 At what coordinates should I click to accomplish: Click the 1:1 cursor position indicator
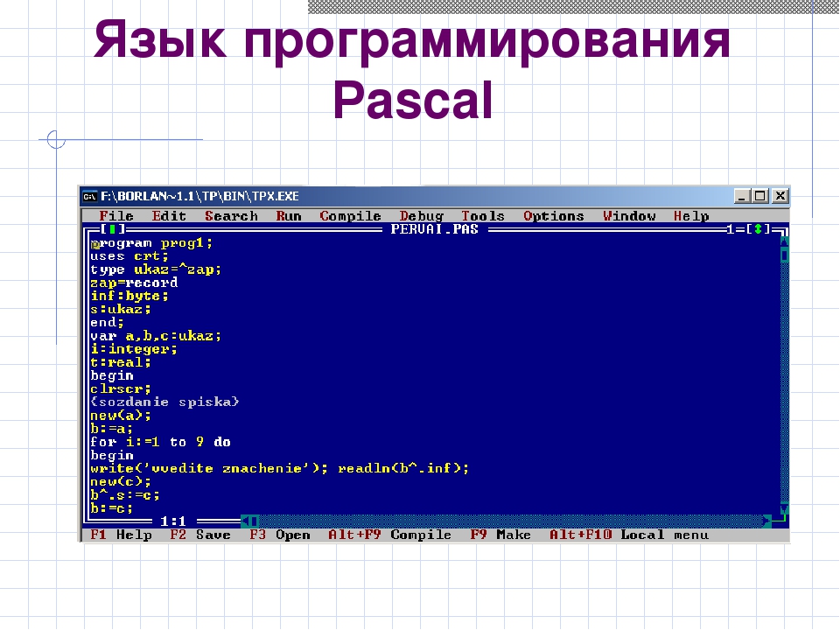[x=173, y=521]
